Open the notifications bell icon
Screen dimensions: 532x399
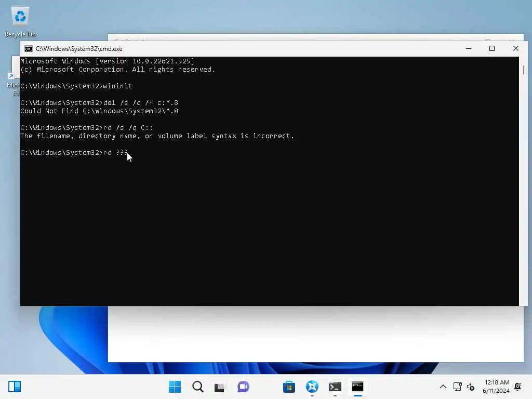tap(518, 387)
